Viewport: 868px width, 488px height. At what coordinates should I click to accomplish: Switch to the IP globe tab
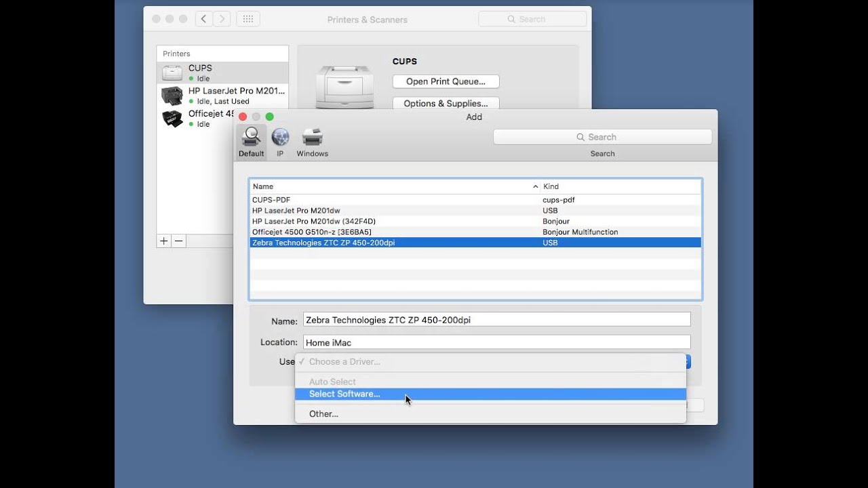[x=280, y=142]
